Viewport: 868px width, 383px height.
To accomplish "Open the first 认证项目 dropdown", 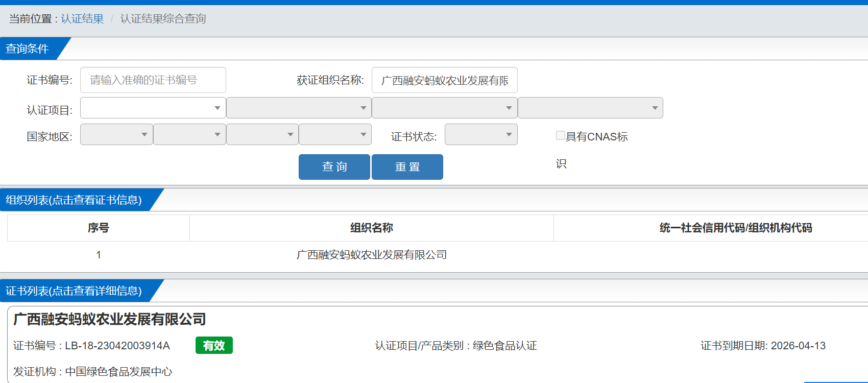I will coord(153,108).
